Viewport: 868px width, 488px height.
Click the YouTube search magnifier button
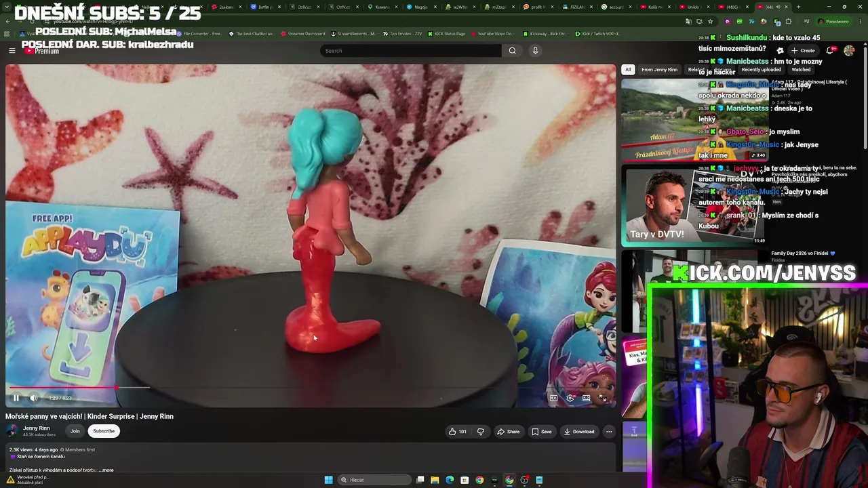coord(512,51)
